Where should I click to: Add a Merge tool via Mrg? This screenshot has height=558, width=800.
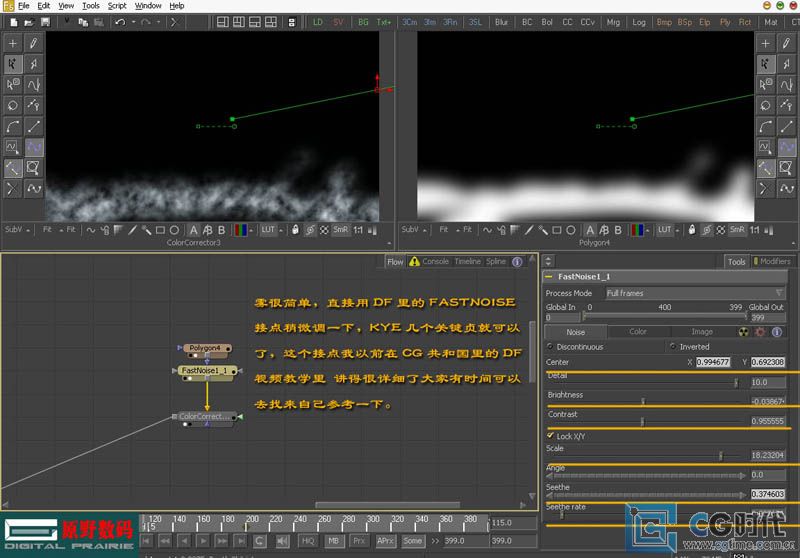pyautogui.click(x=613, y=22)
